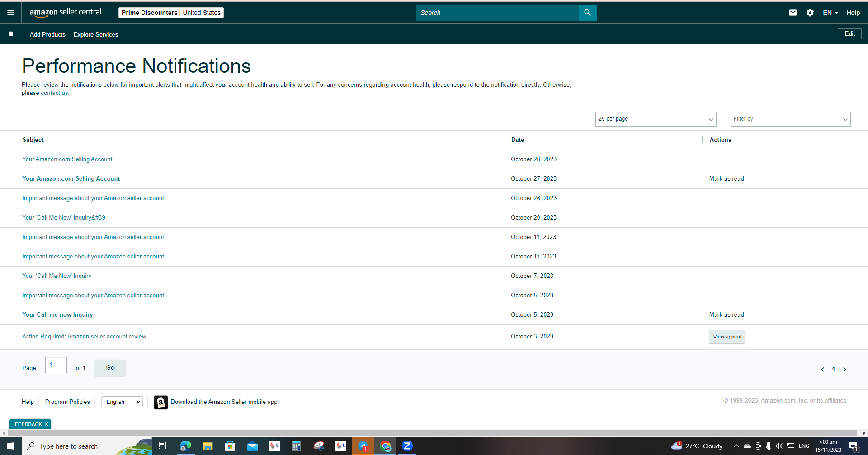Click the page number input field
868x455 pixels.
(56, 365)
